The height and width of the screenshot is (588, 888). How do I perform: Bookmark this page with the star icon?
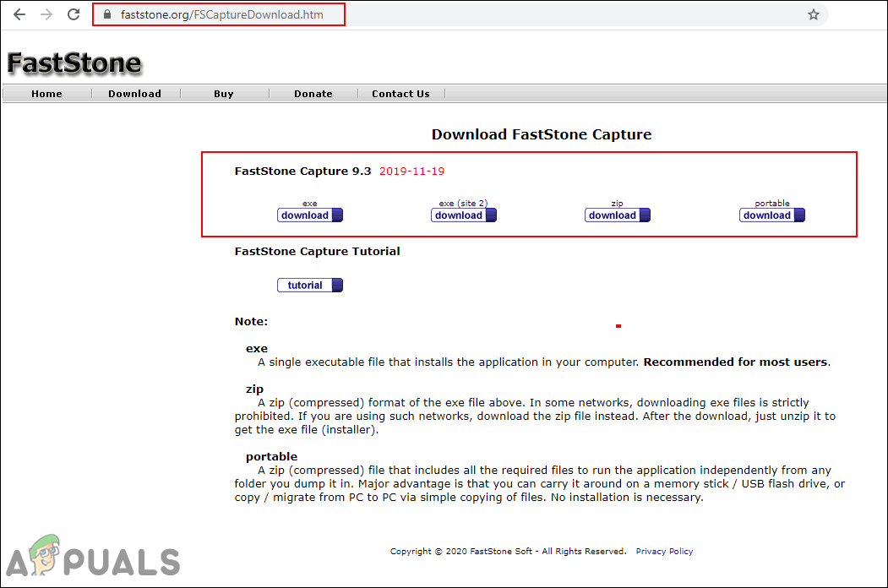tap(814, 14)
